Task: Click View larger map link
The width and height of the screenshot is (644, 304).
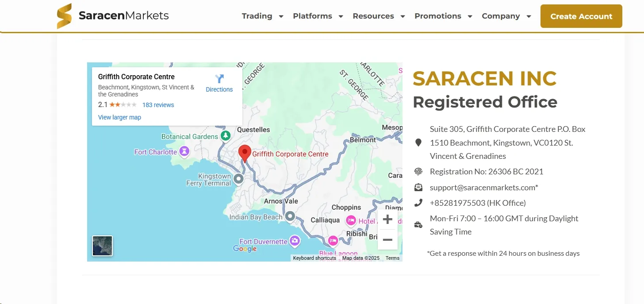Action: (119, 117)
